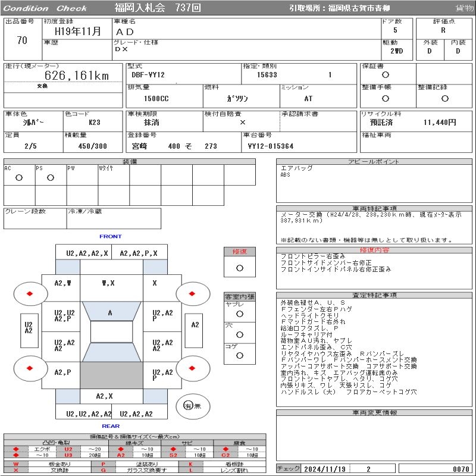The width and height of the screenshot is (476, 476).
Task: Click the red K symbol beside 看板跡
Action: pos(190,464)
